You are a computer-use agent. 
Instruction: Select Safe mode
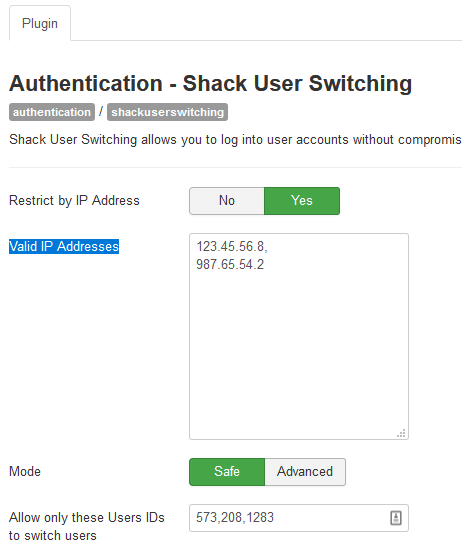pos(227,471)
